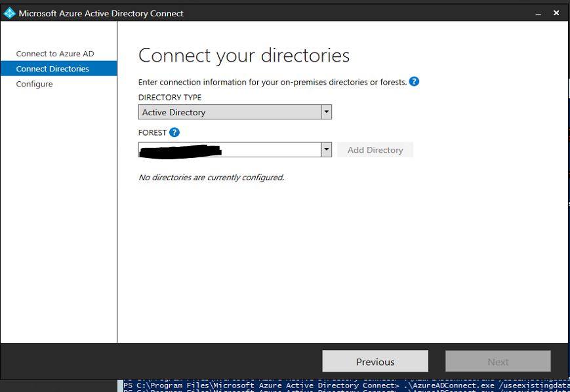Expand the Directory Type dropdown arrow
Viewport: 570px width, 392px height.
click(x=326, y=112)
